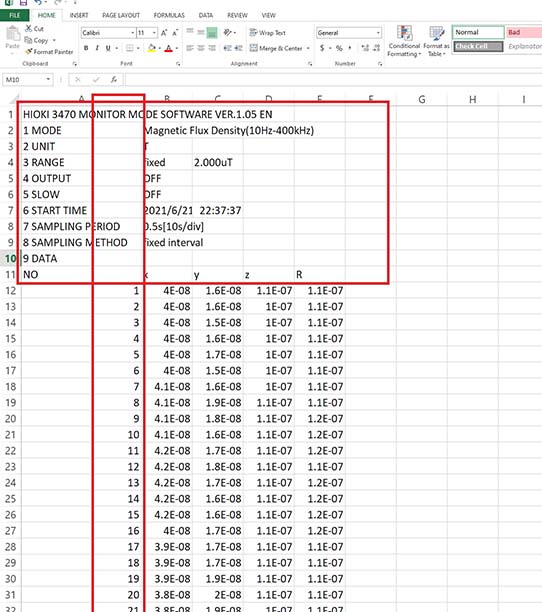Open Conditional Formatting
The width and height of the screenshot is (542, 612).
[404, 41]
